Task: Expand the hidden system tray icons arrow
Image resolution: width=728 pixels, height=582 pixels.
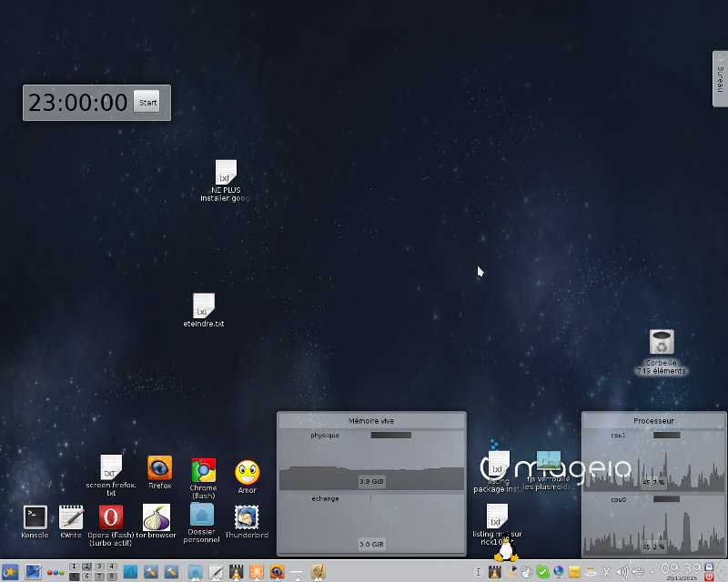Action: tap(652, 572)
